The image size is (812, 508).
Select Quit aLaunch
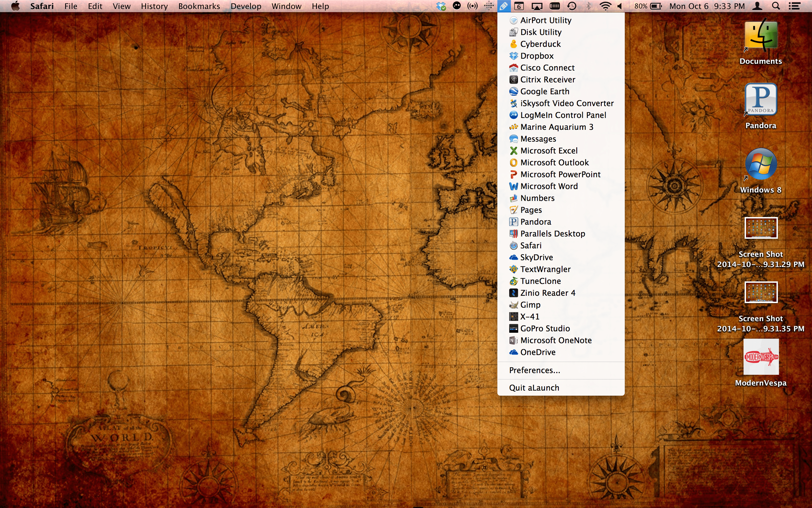(x=561, y=388)
